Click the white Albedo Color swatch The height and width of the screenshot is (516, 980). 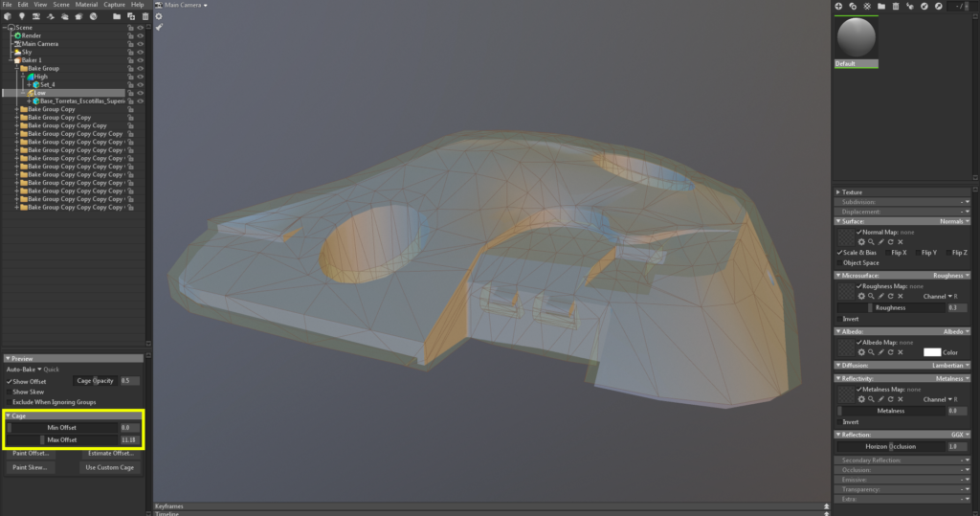[932, 352]
